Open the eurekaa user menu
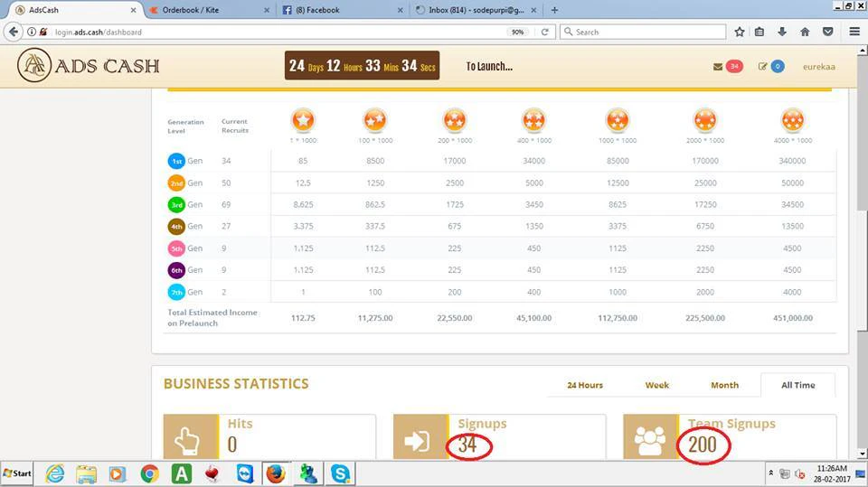 tap(819, 67)
